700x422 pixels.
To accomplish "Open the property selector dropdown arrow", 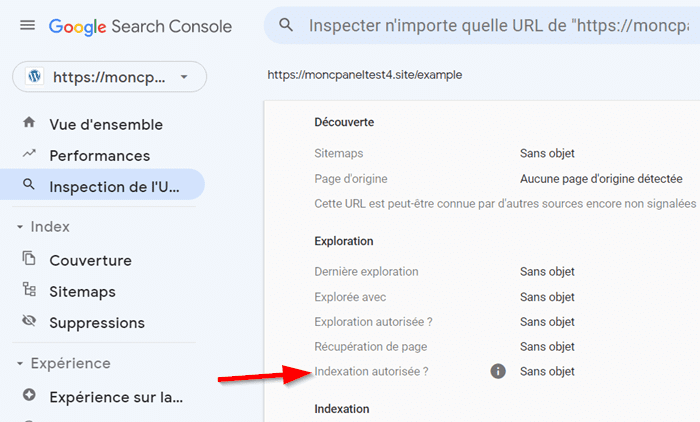I will coord(184,77).
